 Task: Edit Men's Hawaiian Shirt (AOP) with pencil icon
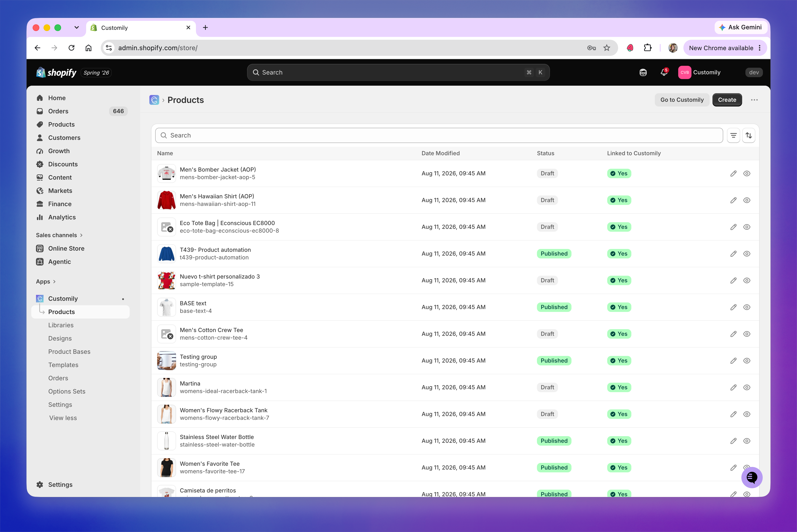pos(733,200)
